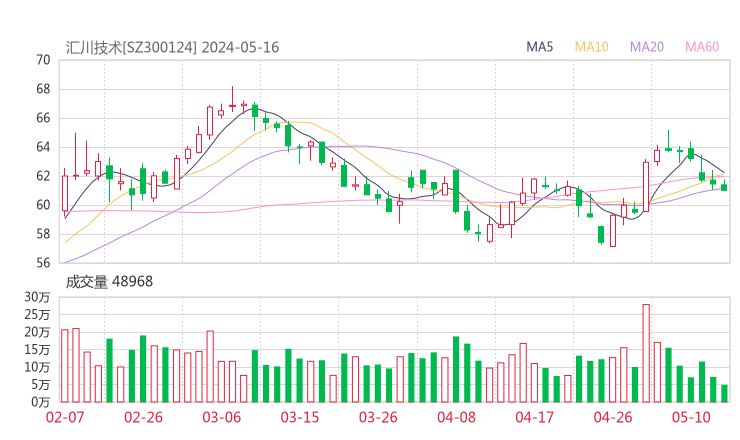The height and width of the screenshot is (440, 740).
Task: Click the 25万 volume axis label
Action: click(37, 314)
